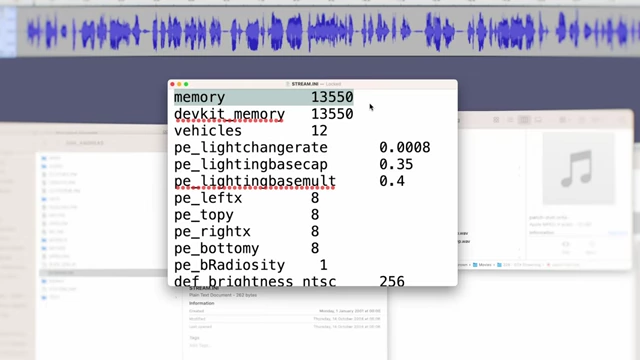The width and height of the screenshot is (640, 360).
Task: Click the 'pe_rightx' key text
Action: click(212, 232)
